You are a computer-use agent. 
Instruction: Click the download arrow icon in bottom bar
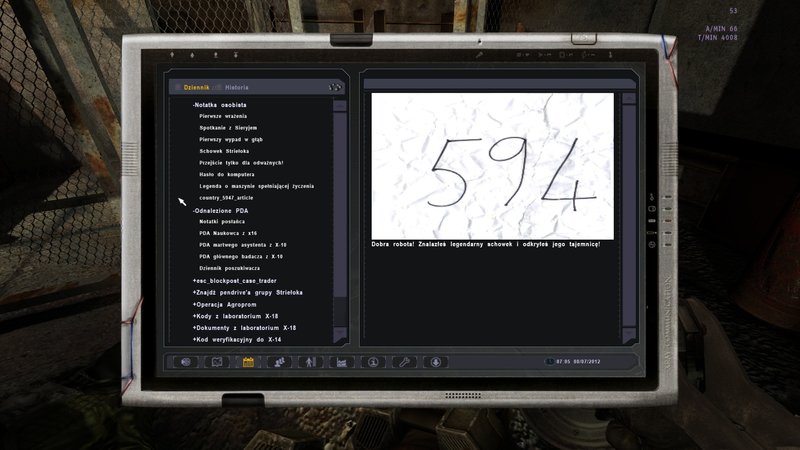[x=435, y=361]
